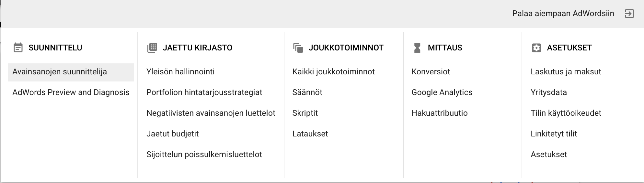644x183 pixels.
Task: Click the Suunnittelu calendar icon
Action: pos(18,48)
